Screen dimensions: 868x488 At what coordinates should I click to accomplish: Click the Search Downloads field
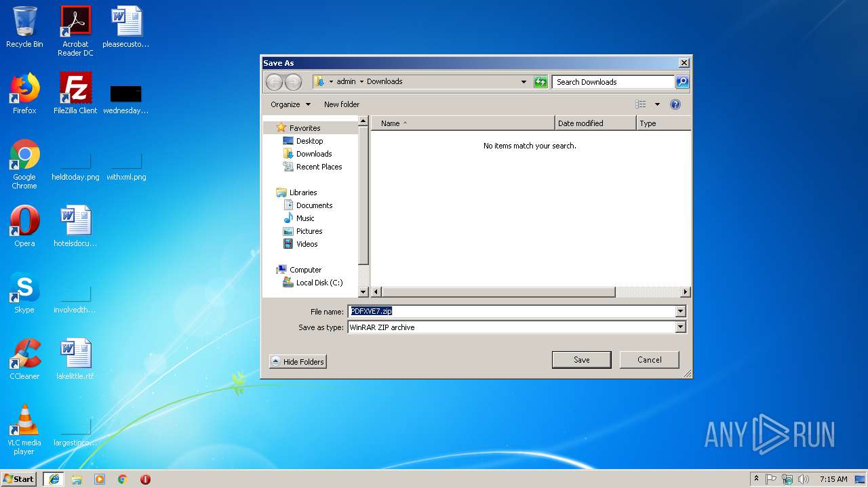pyautogui.click(x=614, y=82)
